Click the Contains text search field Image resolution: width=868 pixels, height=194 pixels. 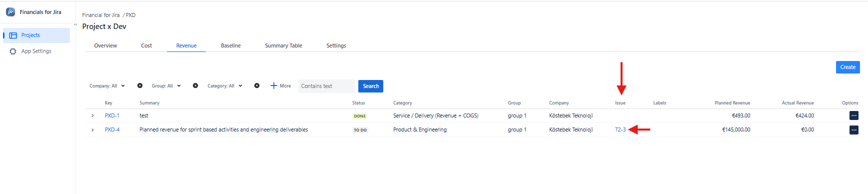pyautogui.click(x=326, y=86)
